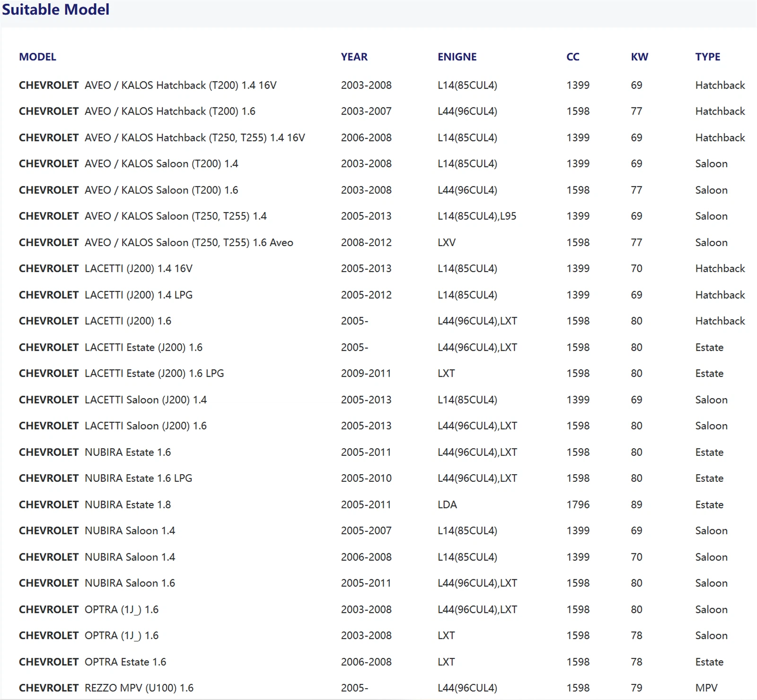Screen dimensions: 757x700
Task: Click power '70' in LACETTI 1.4 16V row
Action: pos(637,269)
